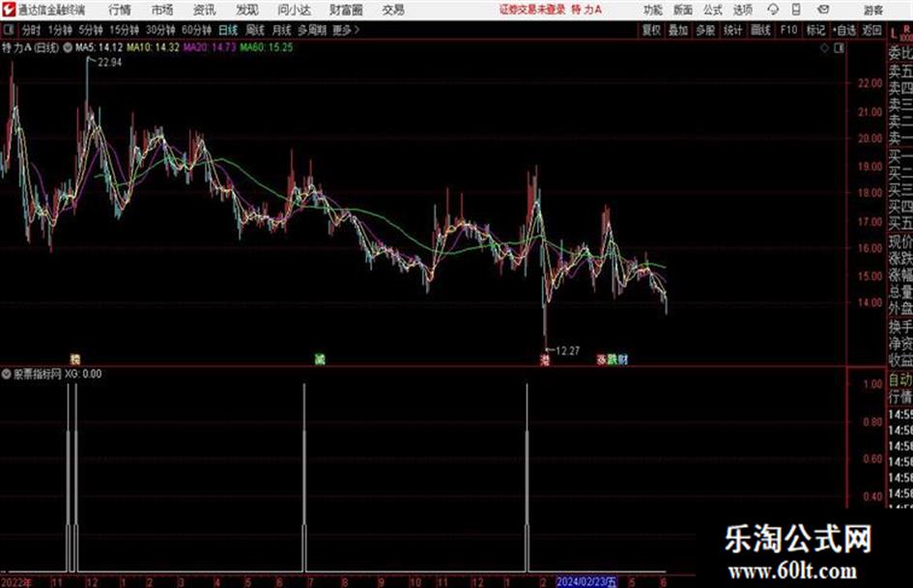The height and width of the screenshot is (588, 913).
Task: Select the 日线 daily tab
Action: (228, 30)
